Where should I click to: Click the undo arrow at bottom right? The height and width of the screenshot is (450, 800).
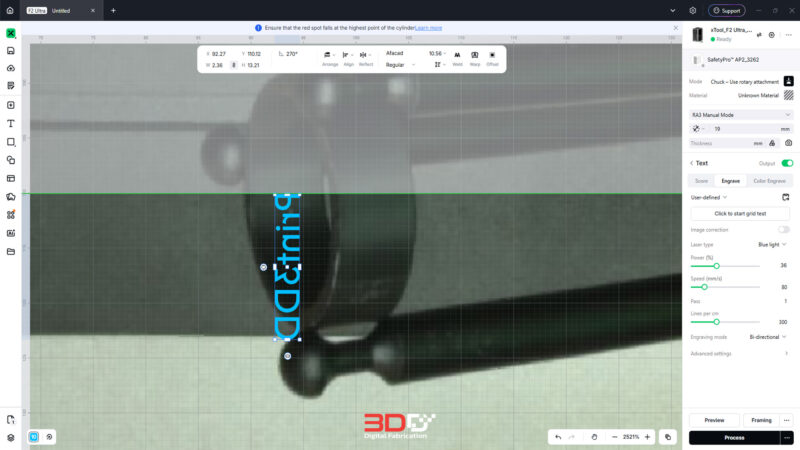[558, 437]
